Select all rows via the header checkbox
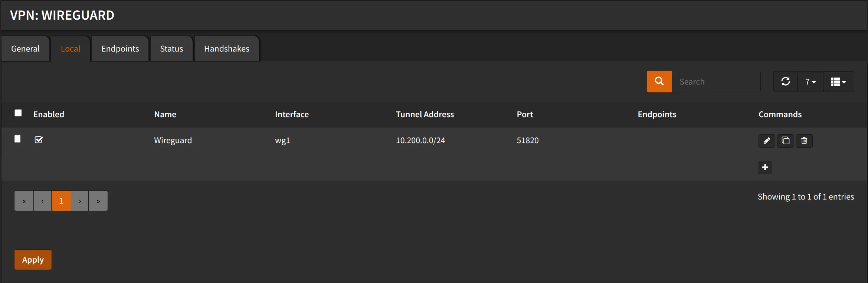868x283 pixels. (18, 113)
